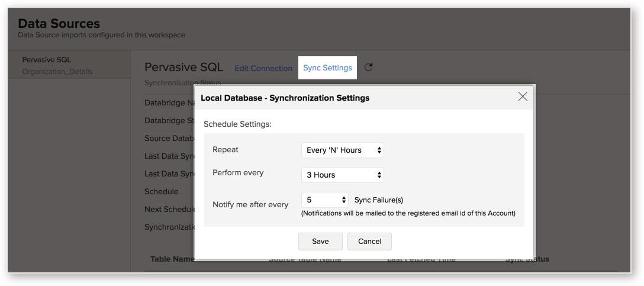Image resolution: width=644 pixels, height=286 pixels.
Task: Close the Synchronization Settings dialog
Action: click(523, 97)
